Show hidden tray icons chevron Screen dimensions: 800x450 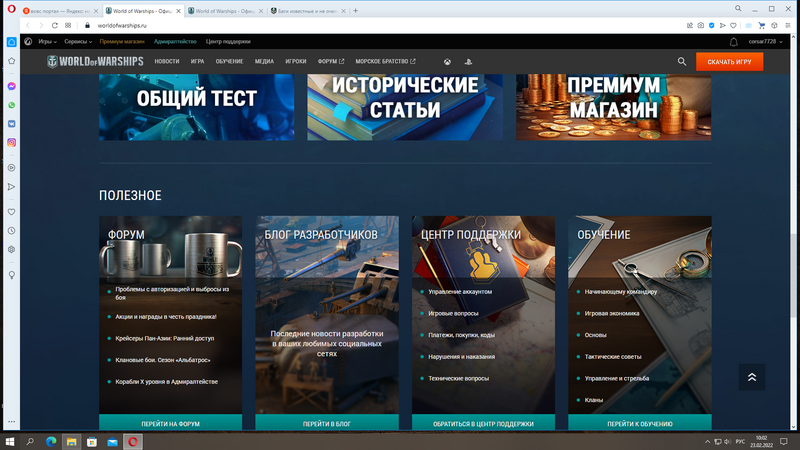[x=707, y=441]
